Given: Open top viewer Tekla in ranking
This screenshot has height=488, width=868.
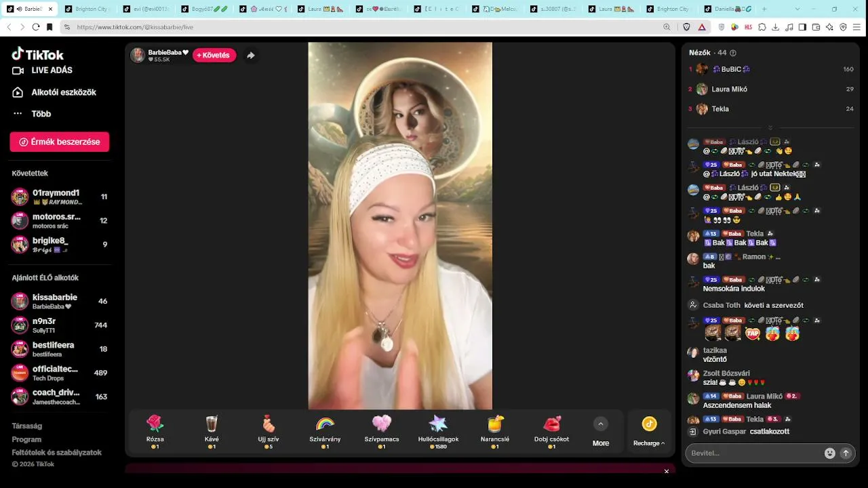Looking at the screenshot, I should pyautogui.click(x=771, y=108).
